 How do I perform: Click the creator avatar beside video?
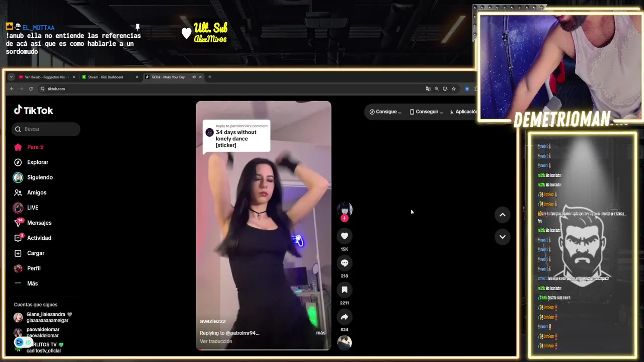345,209
